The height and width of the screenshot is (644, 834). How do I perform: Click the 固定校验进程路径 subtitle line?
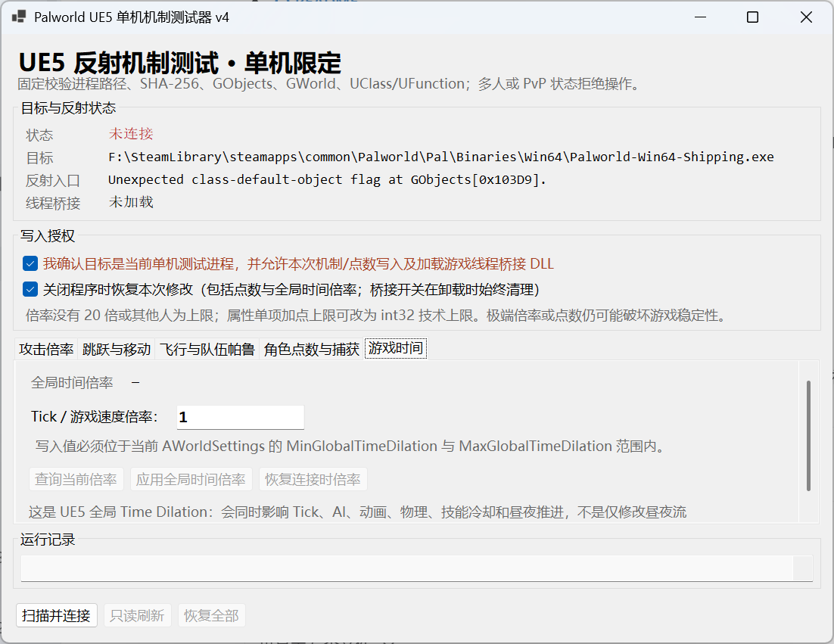tap(330, 84)
